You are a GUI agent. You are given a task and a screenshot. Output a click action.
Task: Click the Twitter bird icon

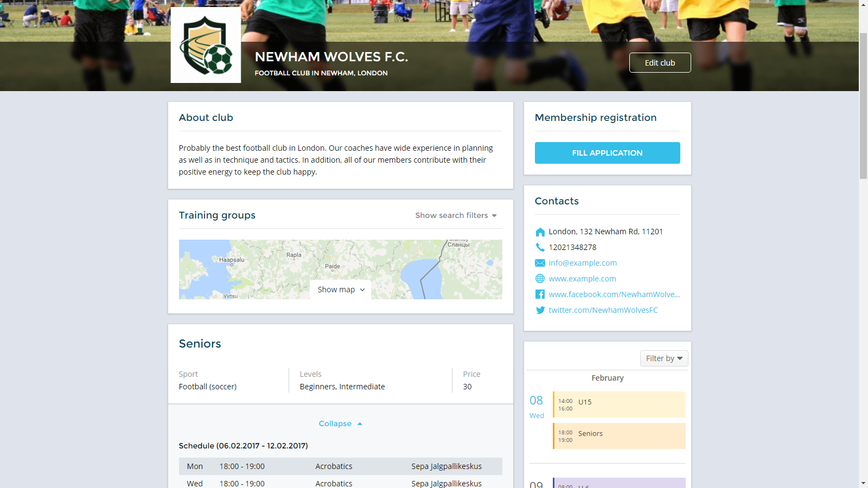540,310
